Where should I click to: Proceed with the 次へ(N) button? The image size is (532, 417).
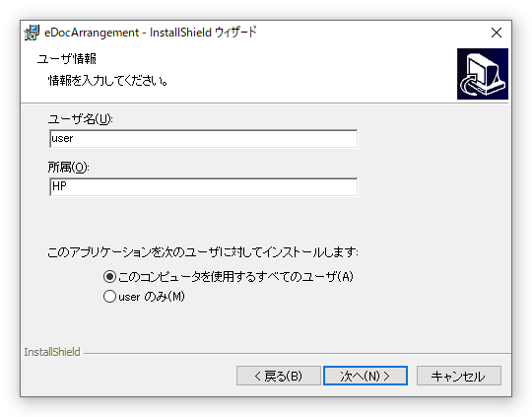click(x=366, y=376)
